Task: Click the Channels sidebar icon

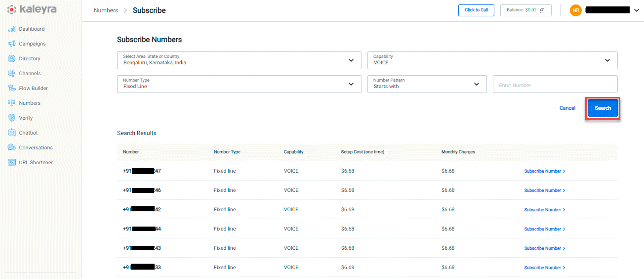Action: coord(12,73)
